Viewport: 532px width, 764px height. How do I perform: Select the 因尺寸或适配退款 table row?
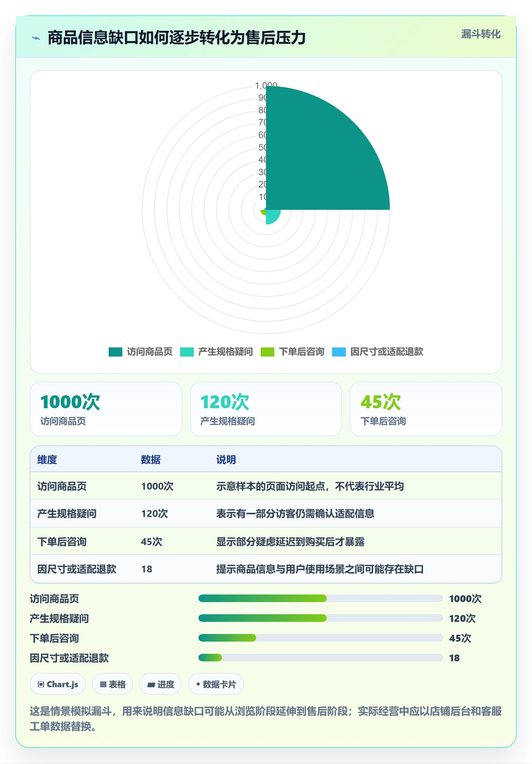[266, 569]
